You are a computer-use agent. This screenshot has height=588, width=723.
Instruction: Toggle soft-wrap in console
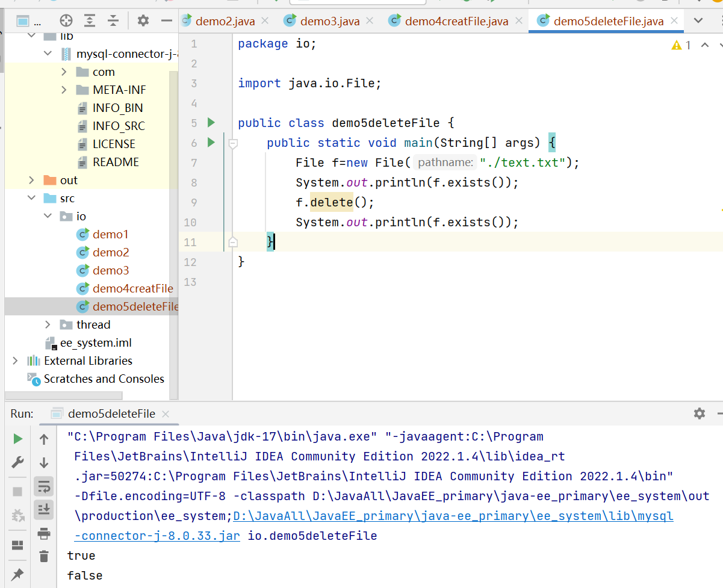44,486
